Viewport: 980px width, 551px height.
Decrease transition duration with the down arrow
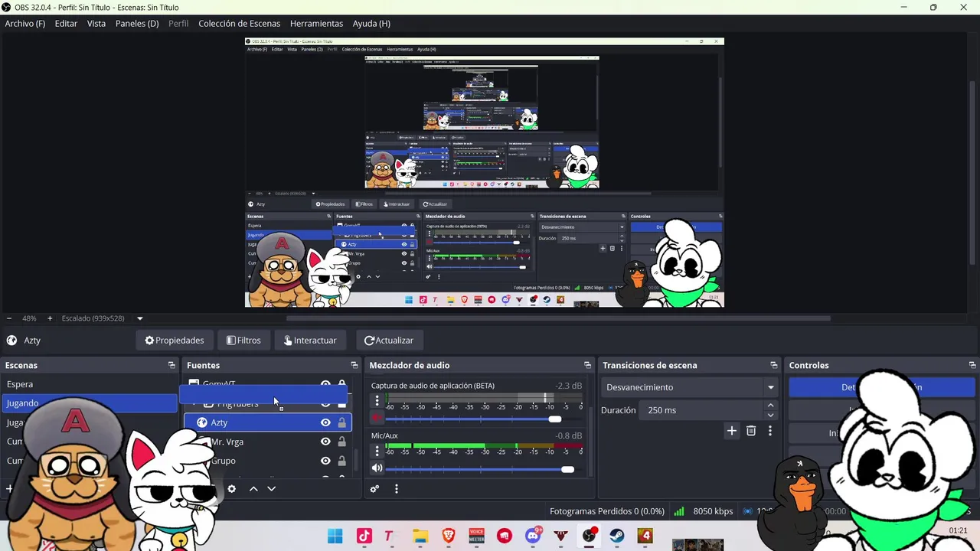click(770, 415)
